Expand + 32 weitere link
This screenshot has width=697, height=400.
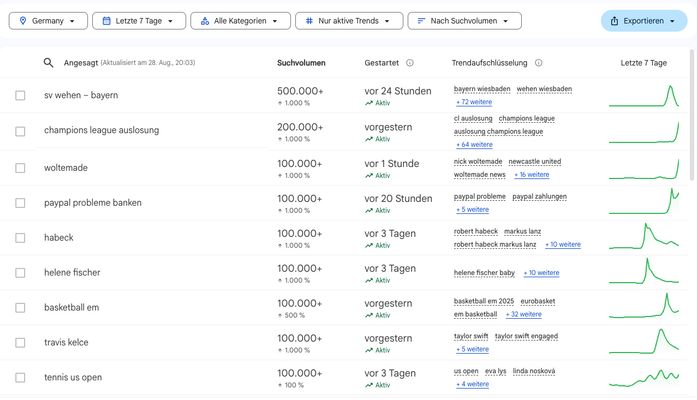click(x=524, y=314)
